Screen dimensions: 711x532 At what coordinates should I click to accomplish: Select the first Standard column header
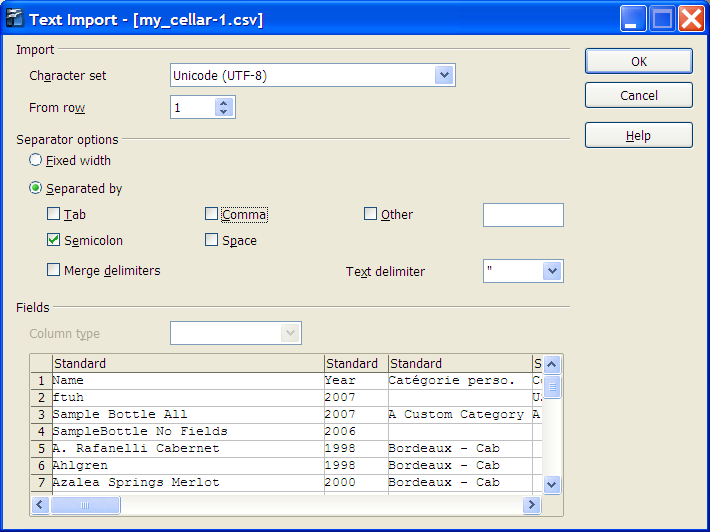click(x=189, y=364)
